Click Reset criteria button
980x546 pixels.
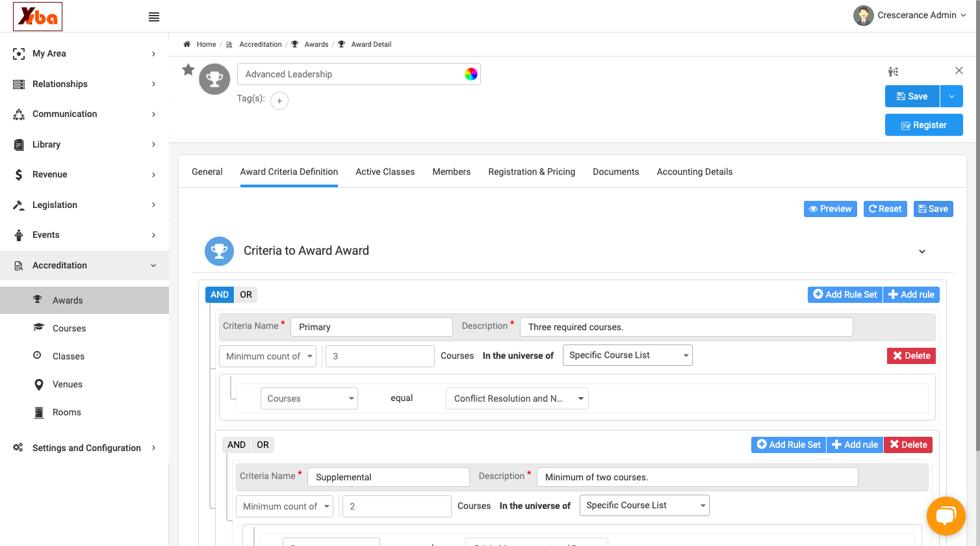[x=885, y=209]
